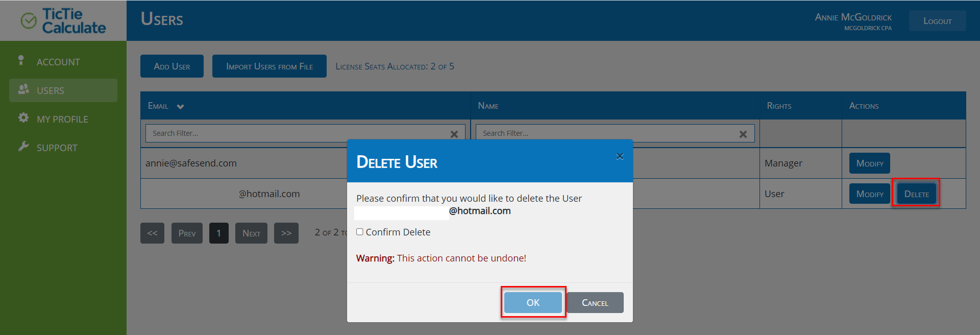This screenshot has height=335, width=980.
Task: Click the TicTie Calculate checkmark logo
Action: (x=29, y=21)
